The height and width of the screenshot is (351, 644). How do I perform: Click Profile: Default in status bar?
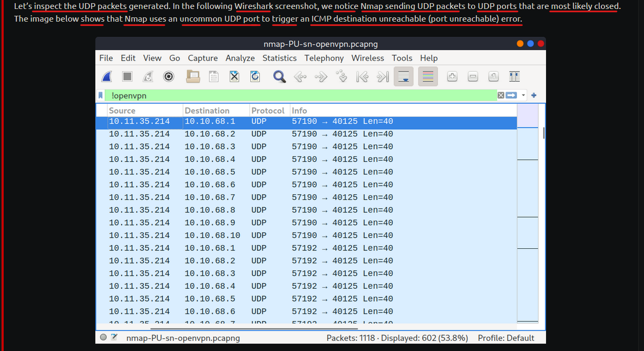[506, 338]
